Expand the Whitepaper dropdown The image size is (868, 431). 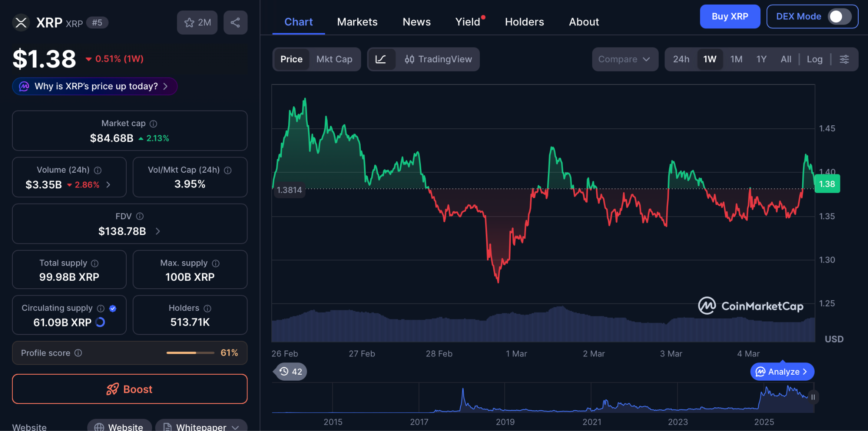235,427
